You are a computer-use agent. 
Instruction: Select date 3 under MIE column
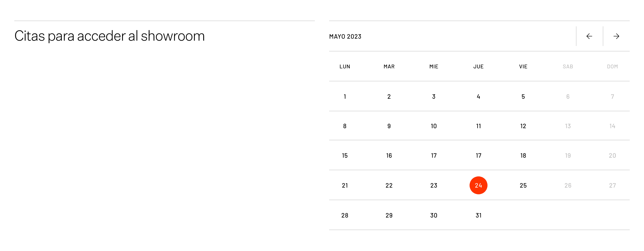click(x=434, y=96)
